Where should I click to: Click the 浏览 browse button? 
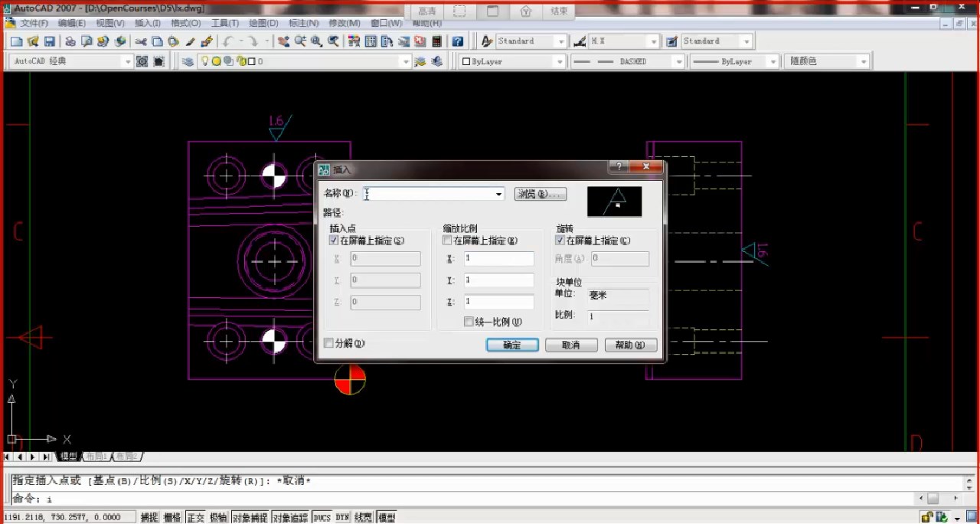(x=540, y=195)
